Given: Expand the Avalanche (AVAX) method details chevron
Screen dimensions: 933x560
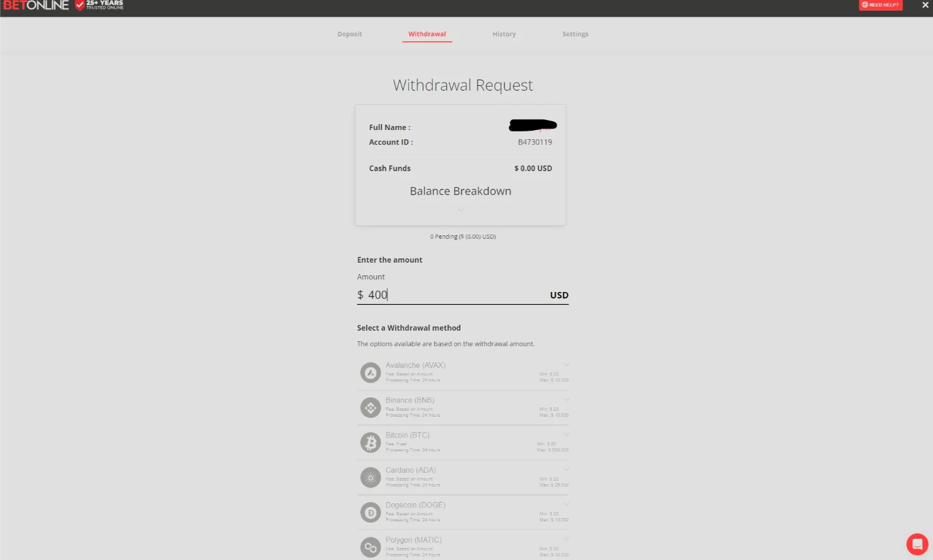Looking at the screenshot, I should [x=566, y=364].
